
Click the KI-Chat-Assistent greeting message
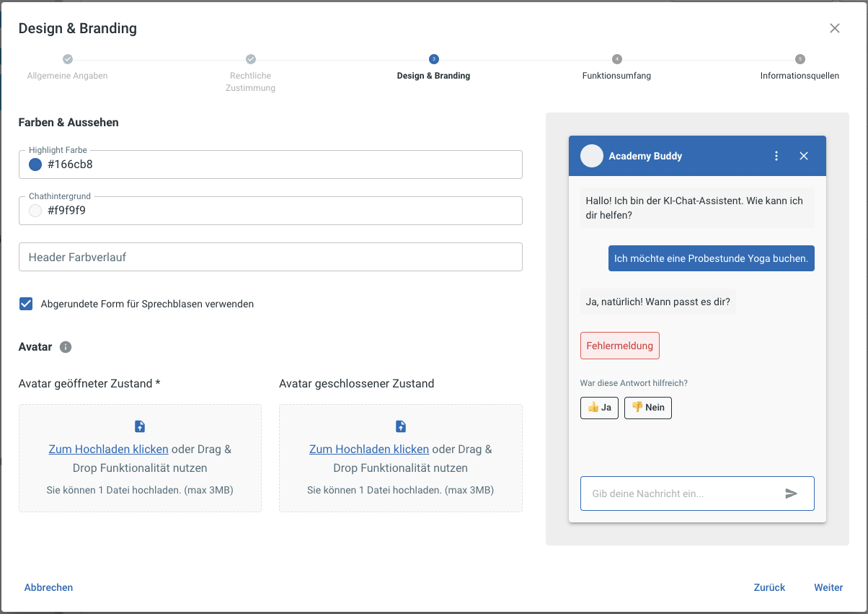[697, 208]
